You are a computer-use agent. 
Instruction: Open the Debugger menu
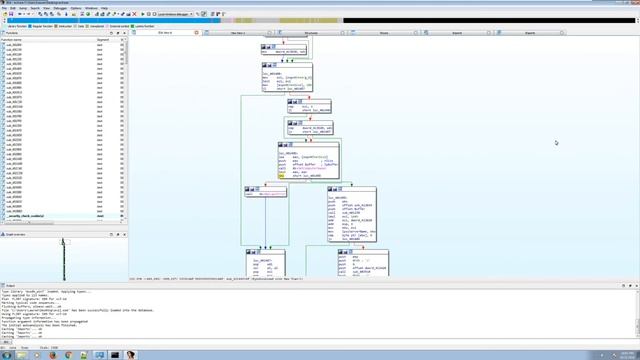pos(60,8)
